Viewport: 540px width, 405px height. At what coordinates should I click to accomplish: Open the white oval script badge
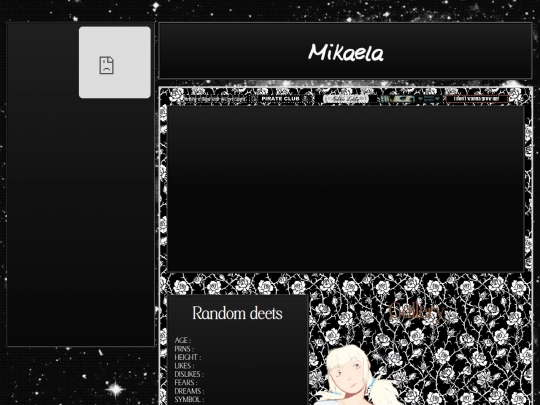[346, 99]
